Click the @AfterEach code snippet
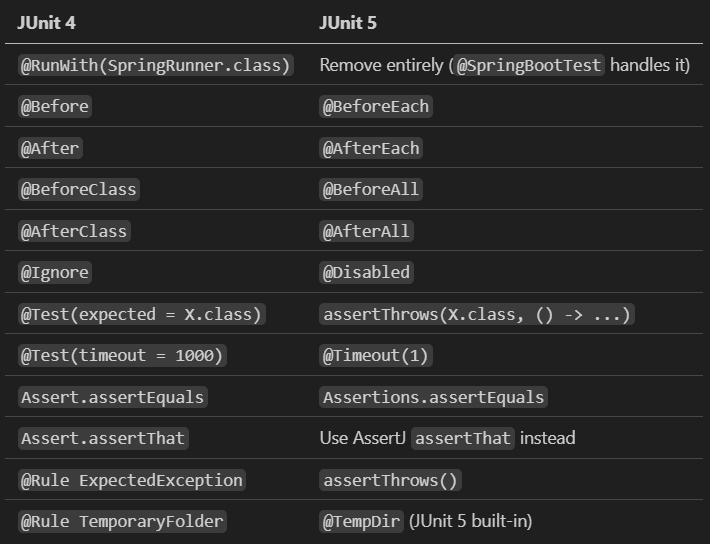Viewport: 710px width, 544px height. coord(371,148)
